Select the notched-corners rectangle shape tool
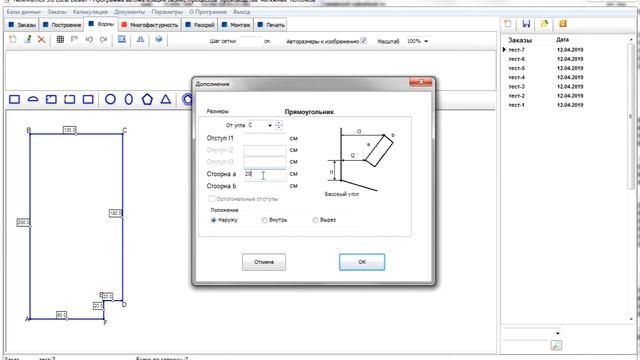Viewport: 640px width, 360px height. point(69,99)
